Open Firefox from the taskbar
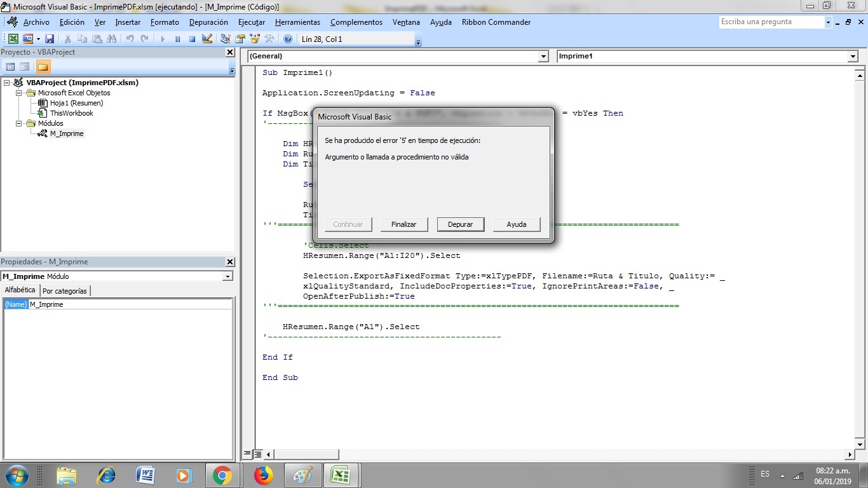Image resolution: width=868 pixels, height=488 pixels. [263, 475]
